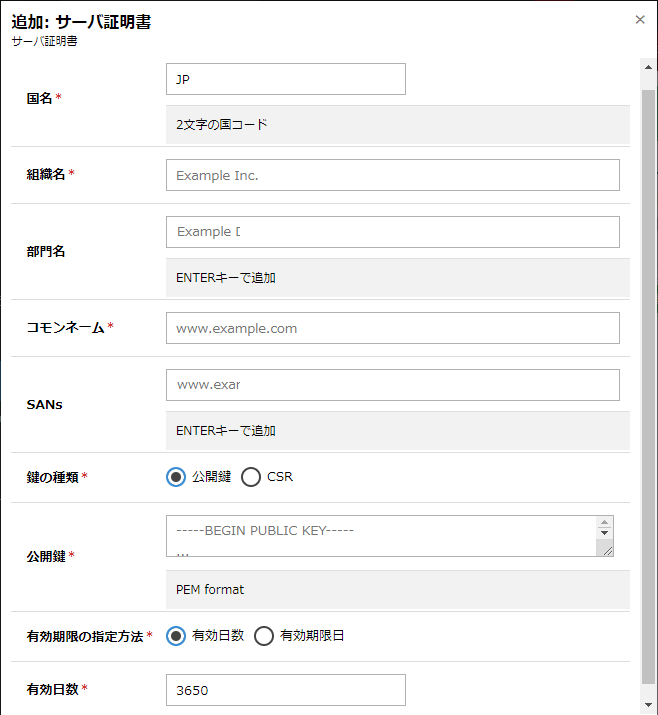Image resolution: width=658 pixels, height=715 pixels.
Task: Click the 部門名 input field
Action: click(x=393, y=232)
